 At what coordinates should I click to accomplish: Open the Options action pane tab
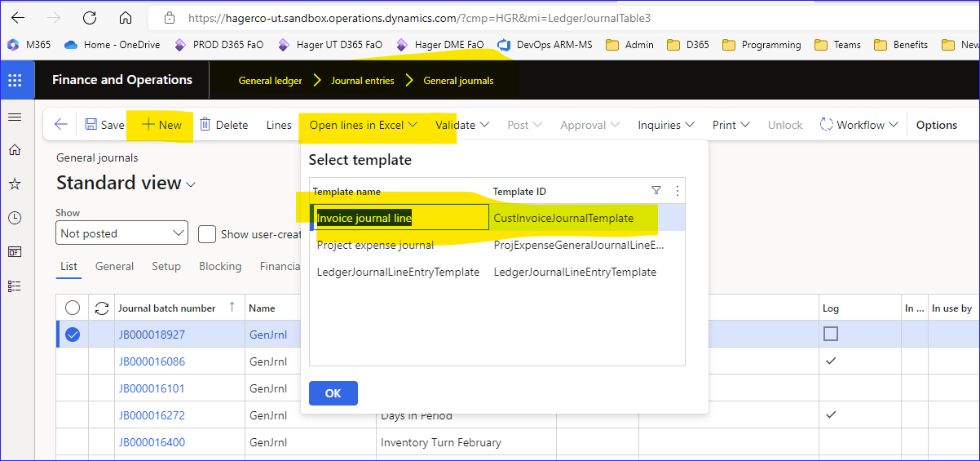coord(937,125)
